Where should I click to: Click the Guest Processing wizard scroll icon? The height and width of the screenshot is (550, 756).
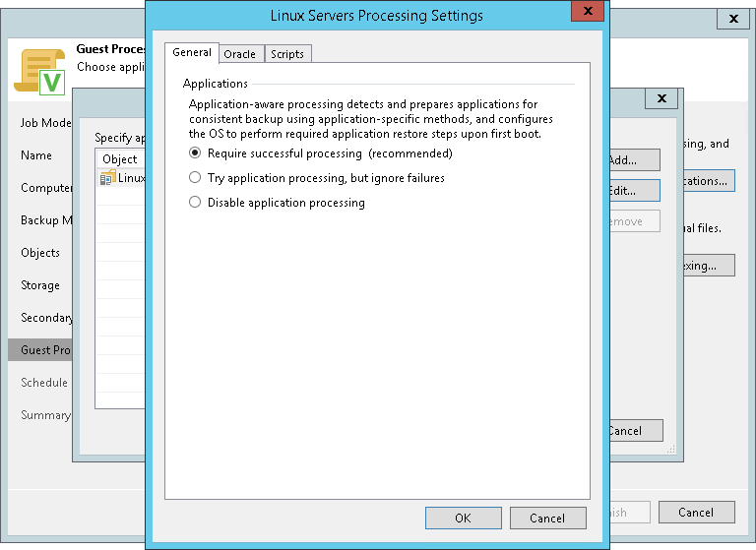pos(39,72)
